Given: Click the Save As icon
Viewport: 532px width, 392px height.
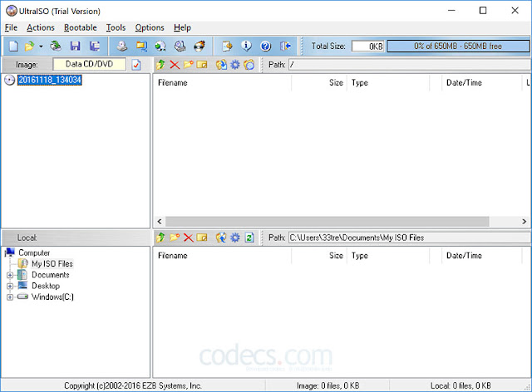Looking at the screenshot, I should (95, 46).
